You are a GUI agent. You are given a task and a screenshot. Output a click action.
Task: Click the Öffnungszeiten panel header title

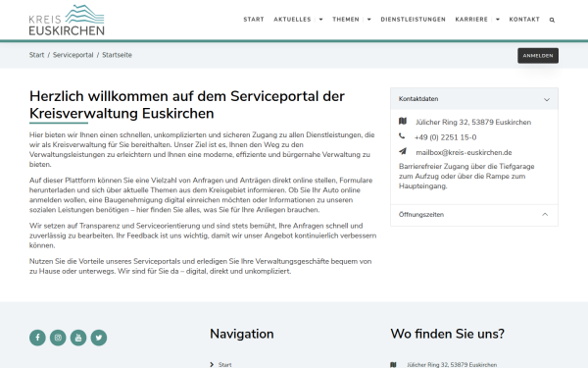421,214
